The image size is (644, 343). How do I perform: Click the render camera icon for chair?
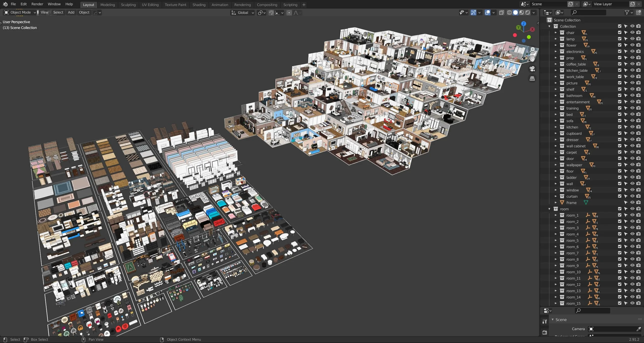[638, 32]
